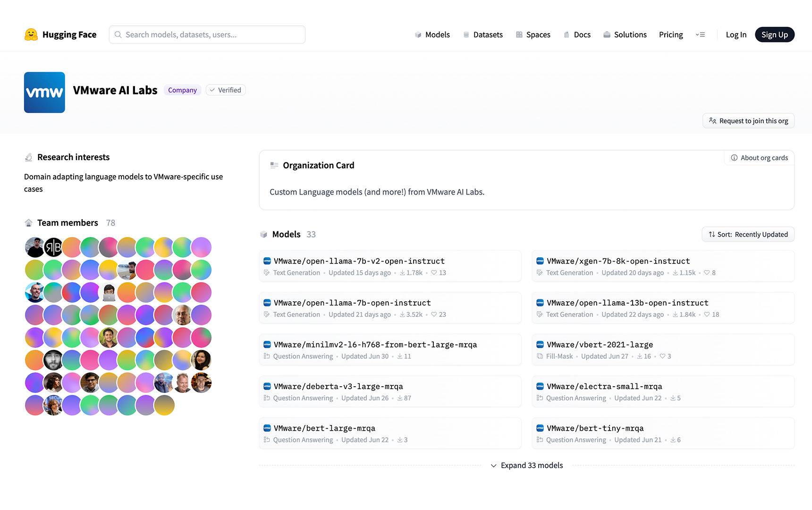Open the Docs nav item
Viewport: 812px width, 510px height.
click(577, 34)
